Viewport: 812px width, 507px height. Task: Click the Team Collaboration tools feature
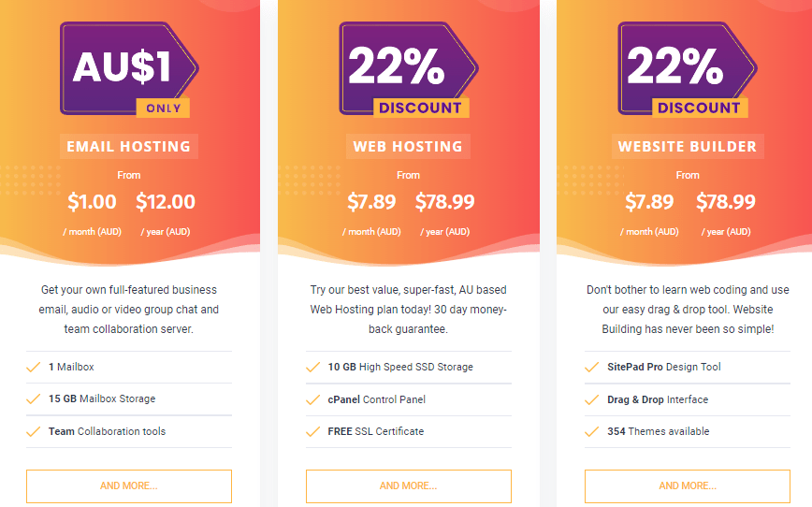pyautogui.click(x=108, y=431)
